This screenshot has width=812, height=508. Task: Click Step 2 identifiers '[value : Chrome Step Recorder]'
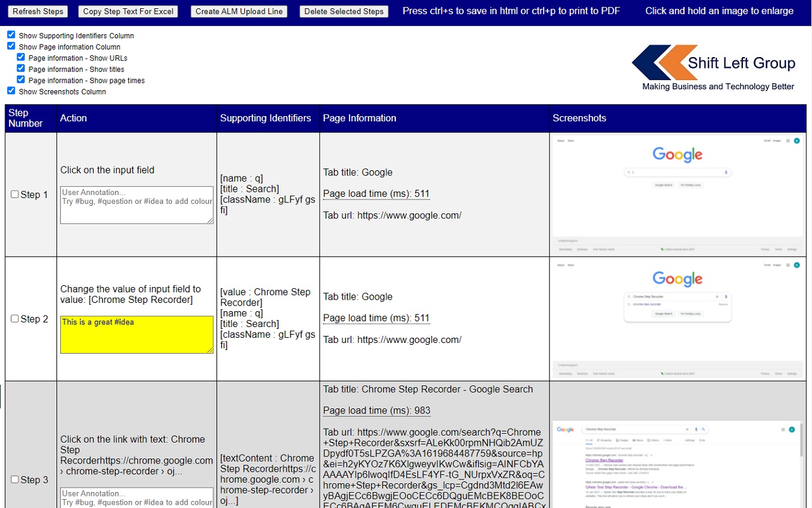(x=265, y=297)
